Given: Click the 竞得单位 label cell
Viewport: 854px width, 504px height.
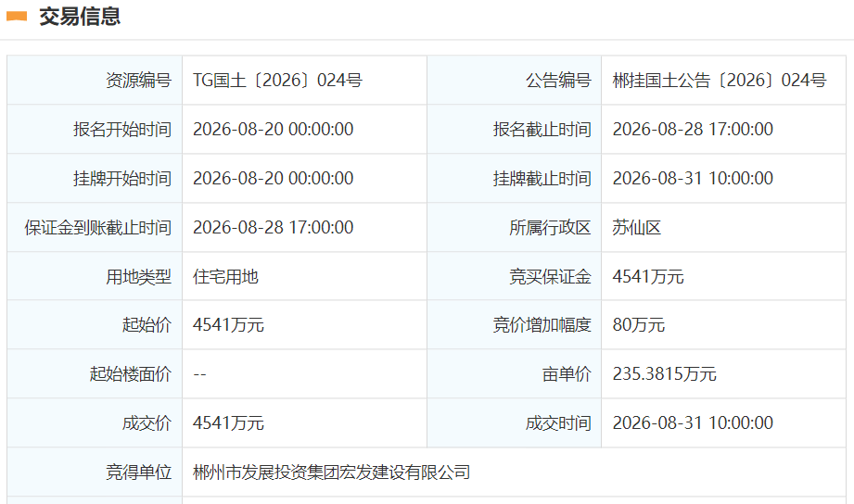Looking at the screenshot, I should (x=95, y=472).
